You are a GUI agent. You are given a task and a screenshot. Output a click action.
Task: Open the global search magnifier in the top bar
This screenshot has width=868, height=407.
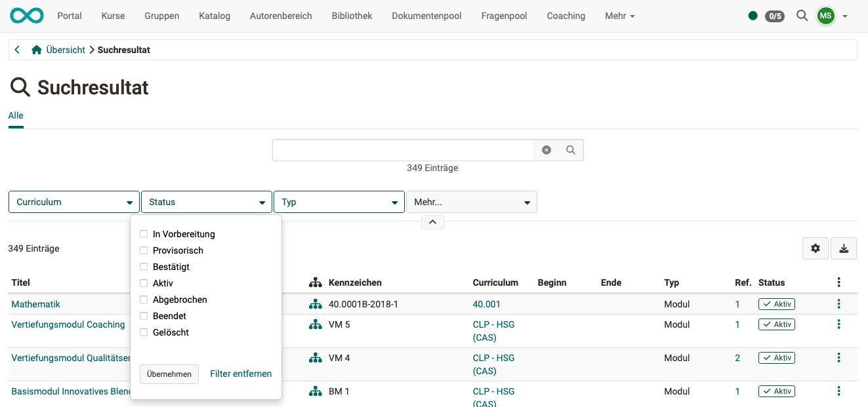802,16
